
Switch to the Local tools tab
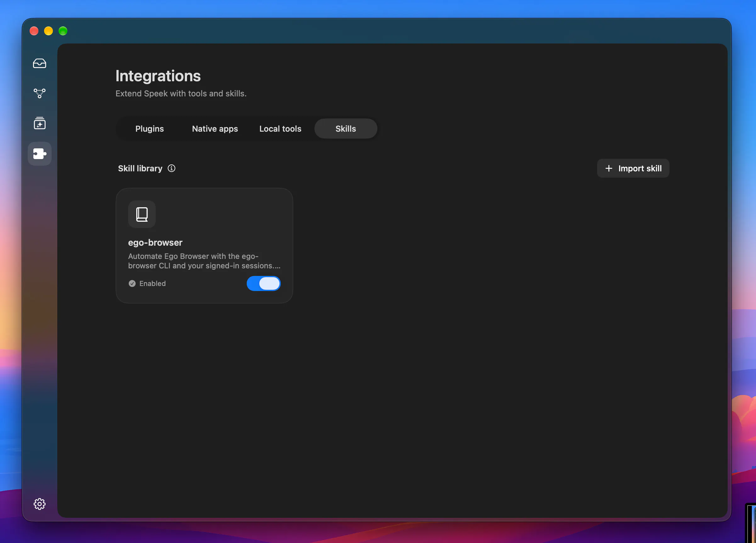pyautogui.click(x=280, y=129)
